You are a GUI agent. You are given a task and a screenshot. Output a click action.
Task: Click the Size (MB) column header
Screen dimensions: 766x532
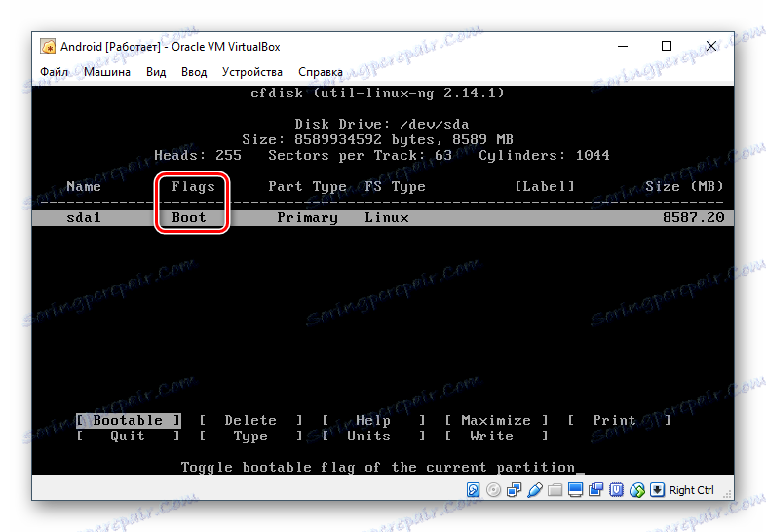click(684, 187)
